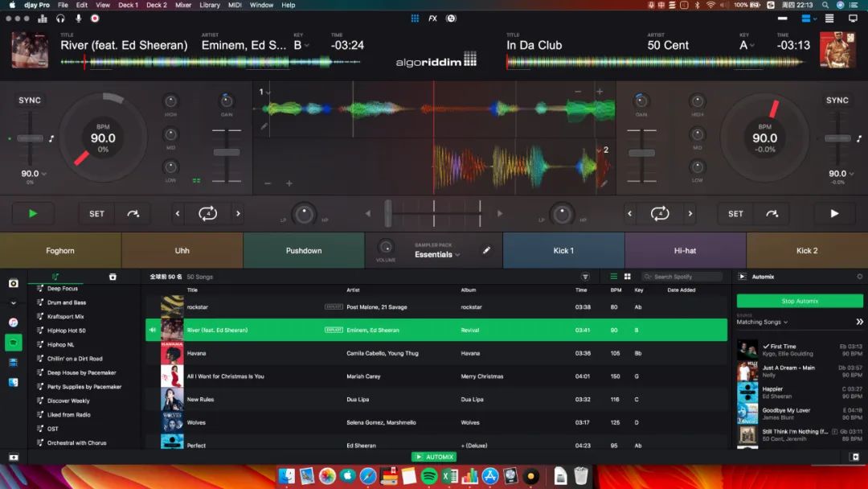The width and height of the screenshot is (868, 489).
Task: Toggle the key lock note icon on Deck 2
Action: click(x=859, y=138)
